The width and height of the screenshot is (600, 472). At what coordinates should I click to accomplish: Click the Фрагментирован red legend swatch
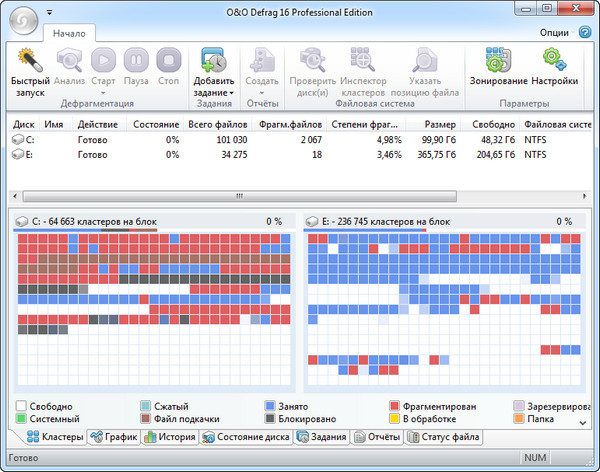pyautogui.click(x=395, y=407)
